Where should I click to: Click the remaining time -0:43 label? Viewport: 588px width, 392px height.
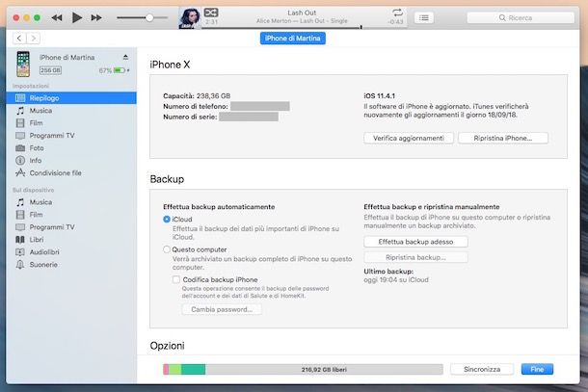[395, 22]
